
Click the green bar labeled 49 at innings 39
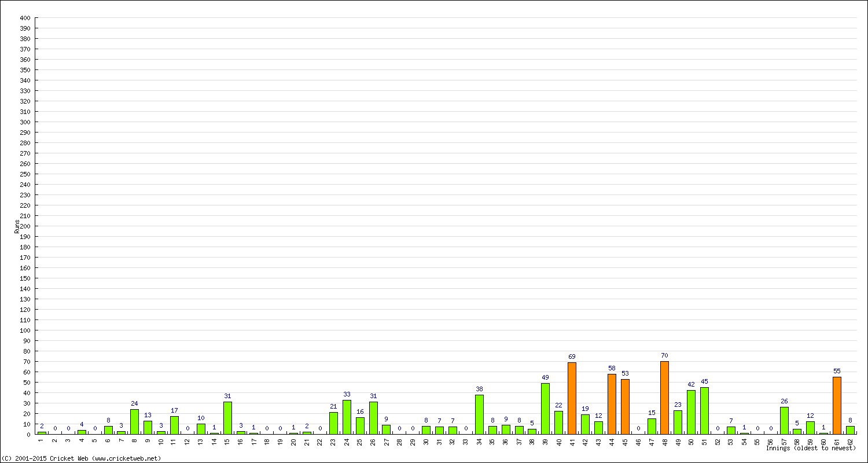[x=545, y=409]
